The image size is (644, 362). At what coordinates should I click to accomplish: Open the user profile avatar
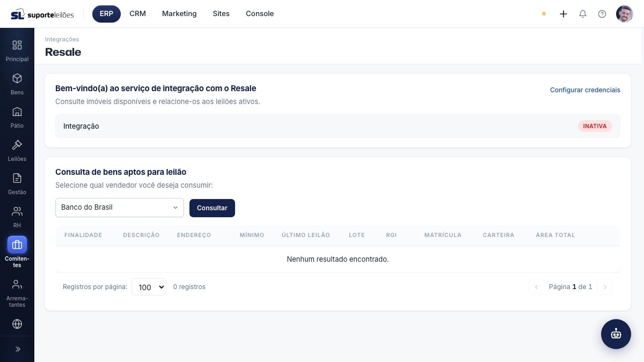[x=625, y=14]
